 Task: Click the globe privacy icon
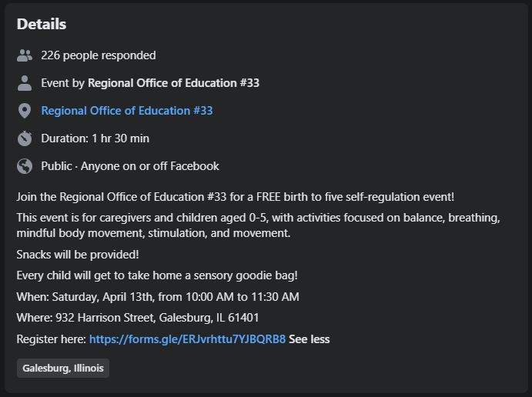tap(25, 166)
